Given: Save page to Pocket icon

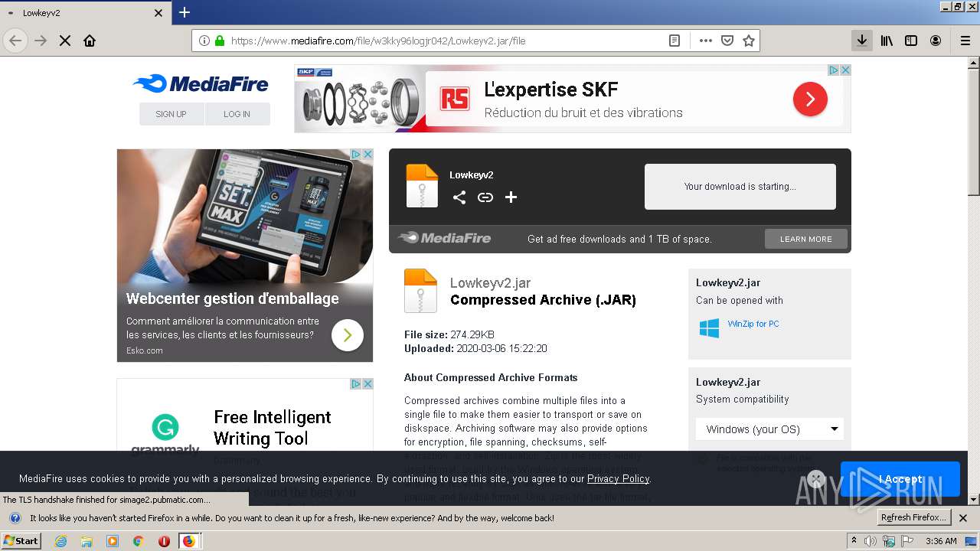Looking at the screenshot, I should point(727,41).
